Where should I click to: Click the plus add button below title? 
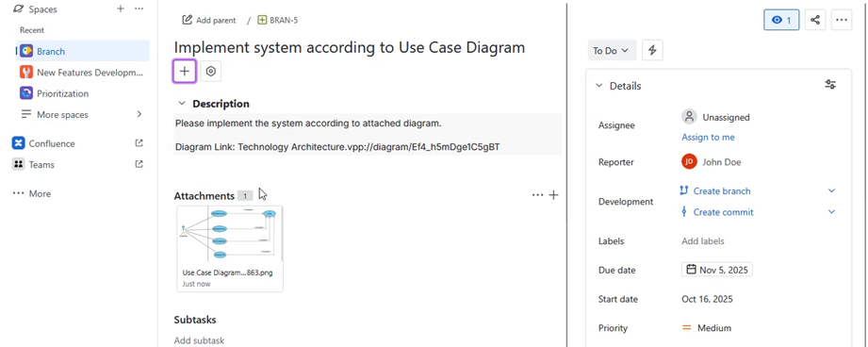tap(185, 72)
